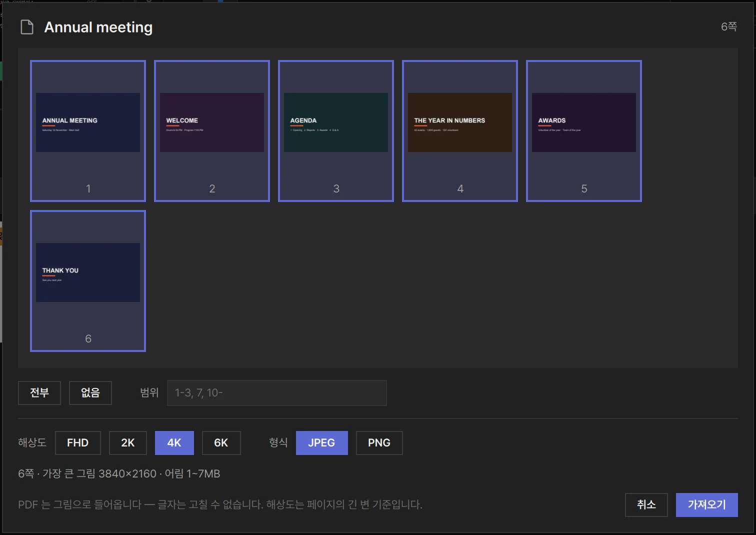The width and height of the screenshot is (756, 535).
Task: Toggle page 6 Thank You thumbnail
Action: click(88, 281)
